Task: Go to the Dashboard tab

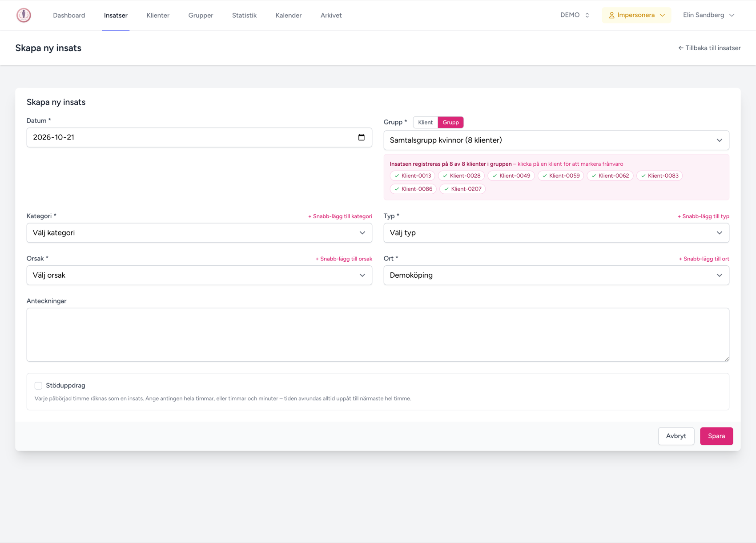Action: 69,16
